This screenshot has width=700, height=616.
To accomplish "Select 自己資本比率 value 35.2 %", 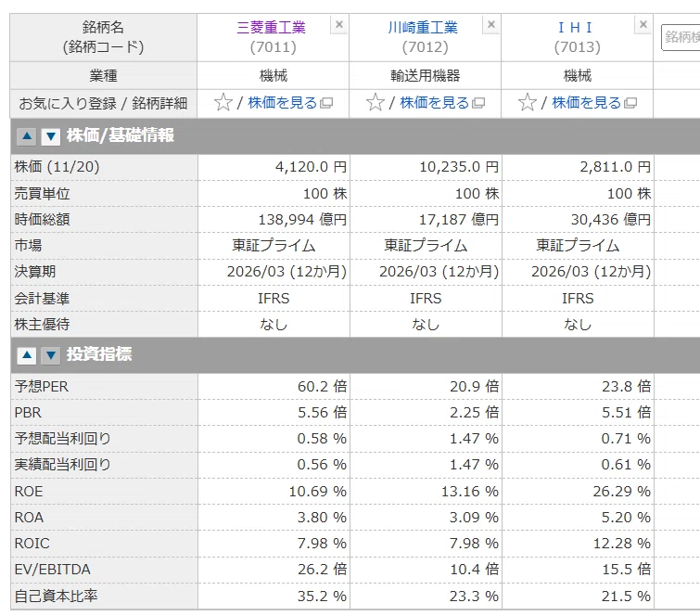I will [323, 597].
